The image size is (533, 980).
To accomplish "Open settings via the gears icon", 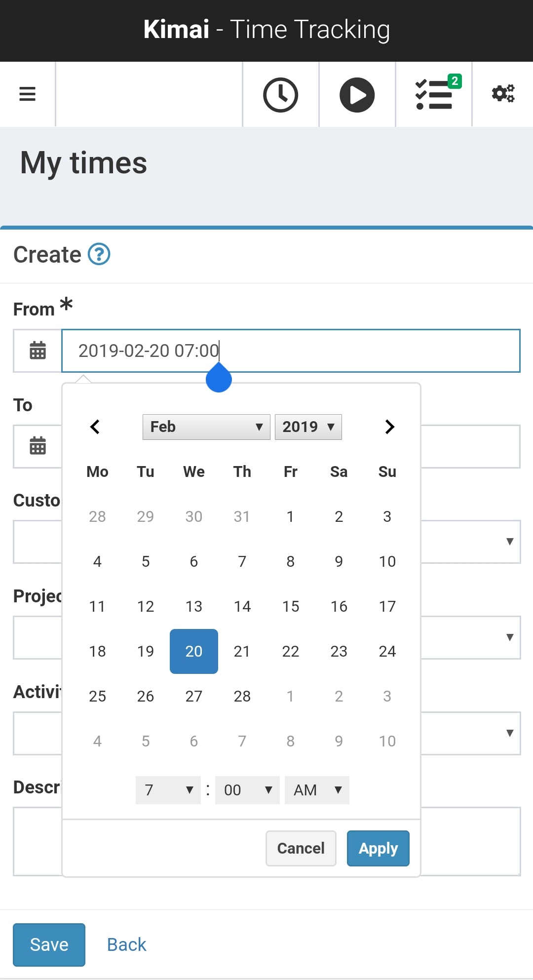I will [503, 94].
